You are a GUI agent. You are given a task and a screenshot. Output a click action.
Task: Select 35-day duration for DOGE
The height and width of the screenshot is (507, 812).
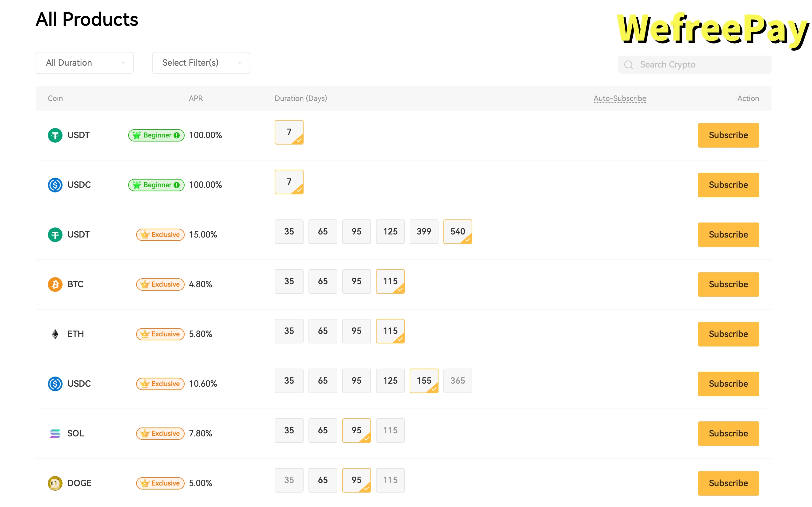pyautogui.click(x=289, y=480)
